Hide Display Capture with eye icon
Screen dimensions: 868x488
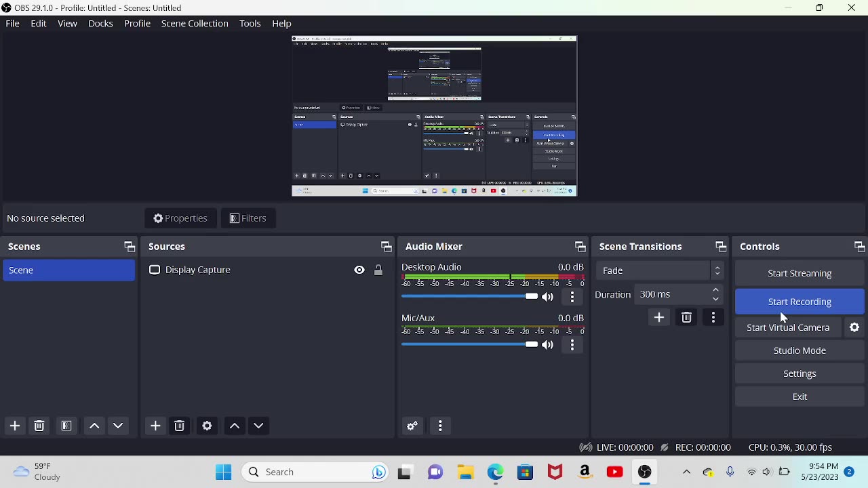[359, 270]
